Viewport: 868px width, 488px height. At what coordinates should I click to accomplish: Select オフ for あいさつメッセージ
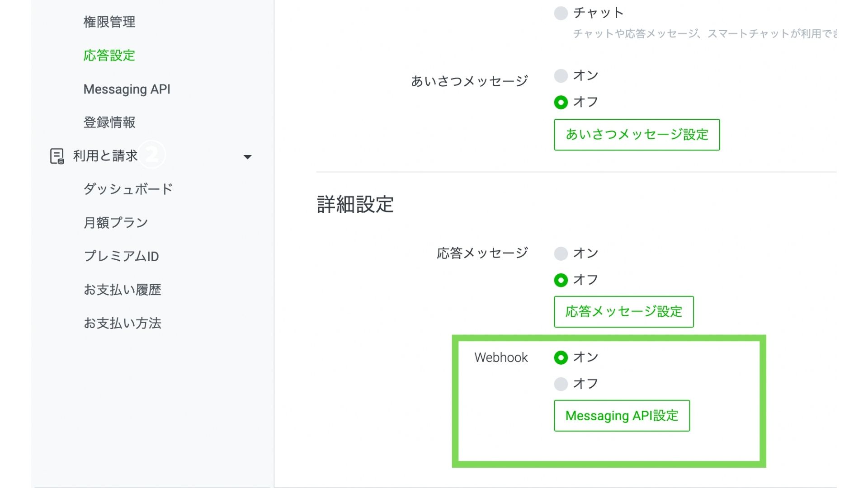561,103
